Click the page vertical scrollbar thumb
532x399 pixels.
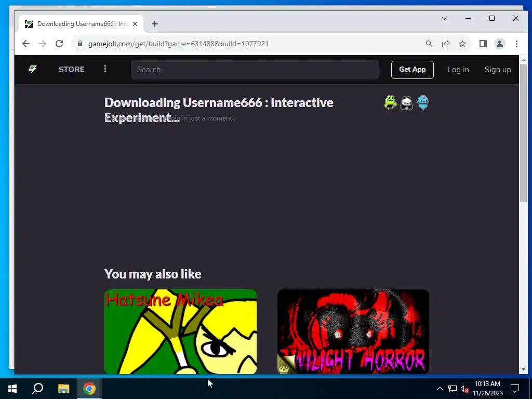click(523, 132)
